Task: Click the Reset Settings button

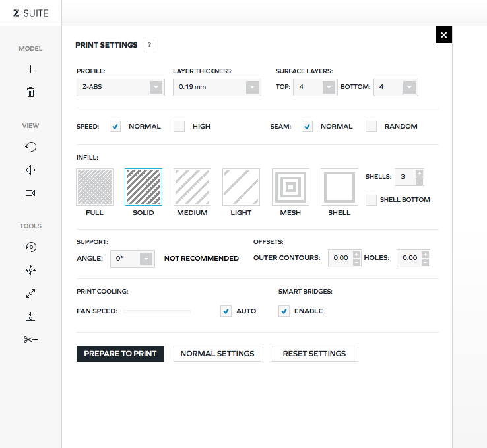Action: (x=314, y=354)
